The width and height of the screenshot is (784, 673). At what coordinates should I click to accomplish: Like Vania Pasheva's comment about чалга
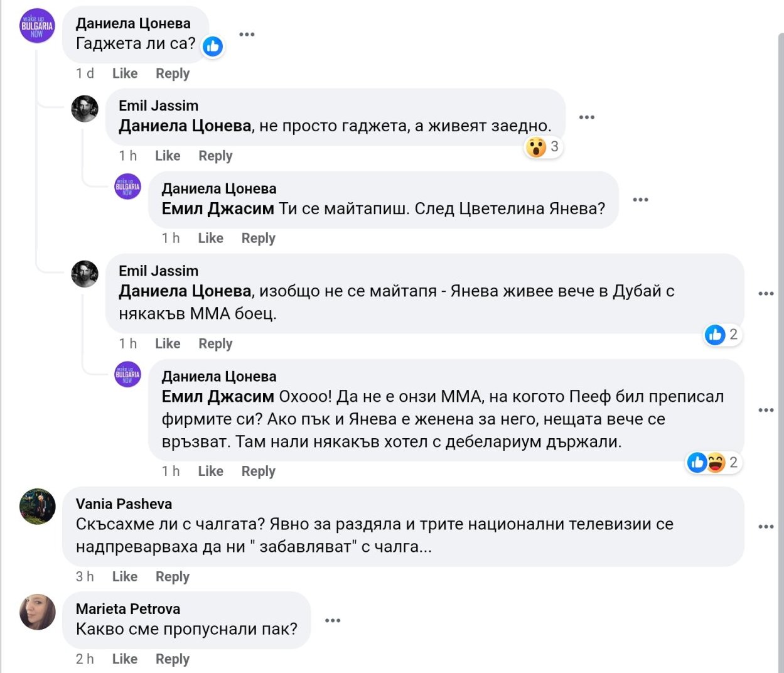point(125,576)
